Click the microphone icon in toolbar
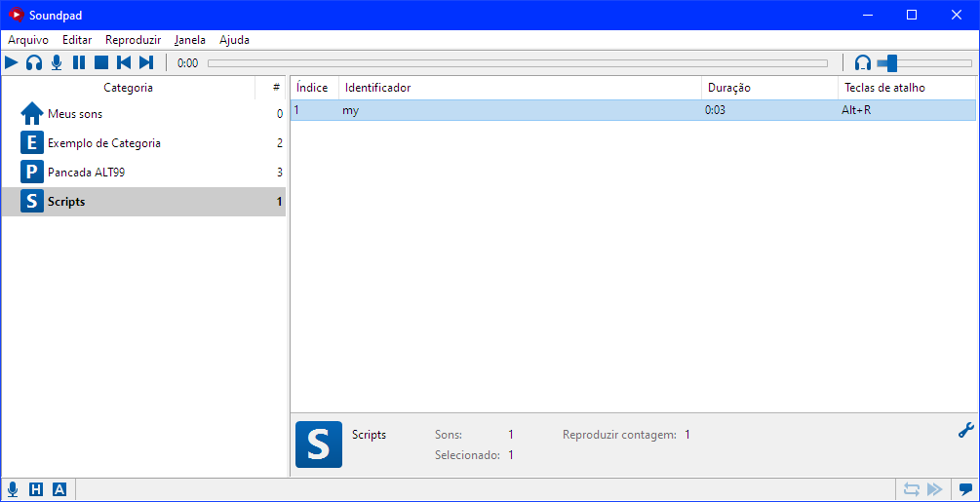The height and width of the screenshot is (502, 980). tap(57, 62)
